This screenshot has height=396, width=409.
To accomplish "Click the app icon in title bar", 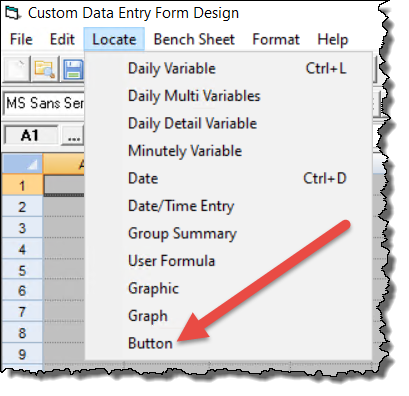I will 13,13.
